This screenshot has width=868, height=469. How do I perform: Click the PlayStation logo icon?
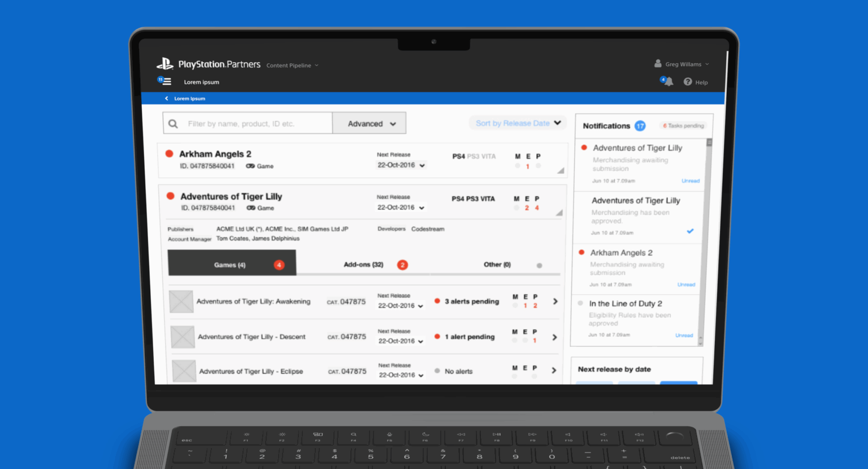point(165,64)
